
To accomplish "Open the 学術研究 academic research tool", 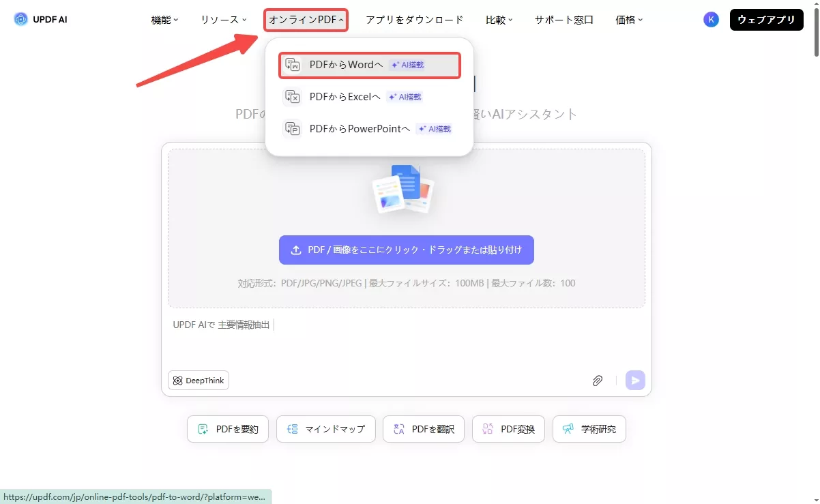I will (589, 429).
